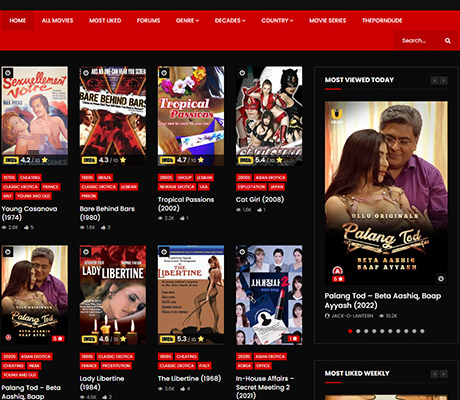Open the Most Liked menu item

point(105,20)
